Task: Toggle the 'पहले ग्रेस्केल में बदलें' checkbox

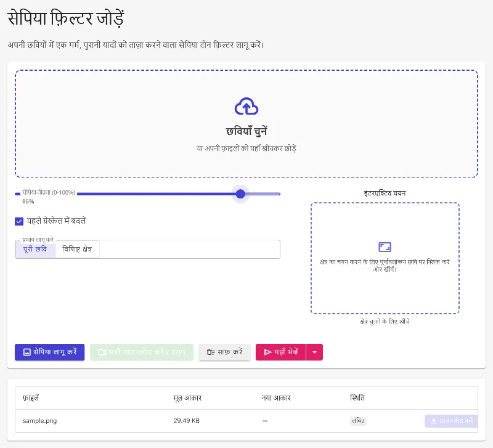Action: click(x=19, y=221)
